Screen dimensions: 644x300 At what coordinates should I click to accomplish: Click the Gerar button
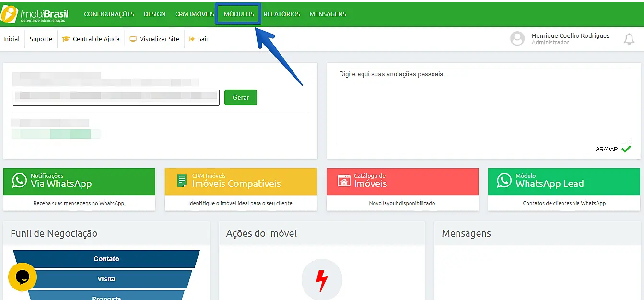240,97
